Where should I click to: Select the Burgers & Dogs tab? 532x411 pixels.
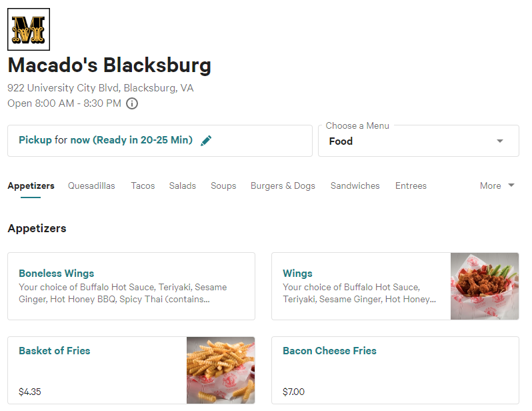tap(283, 185)
